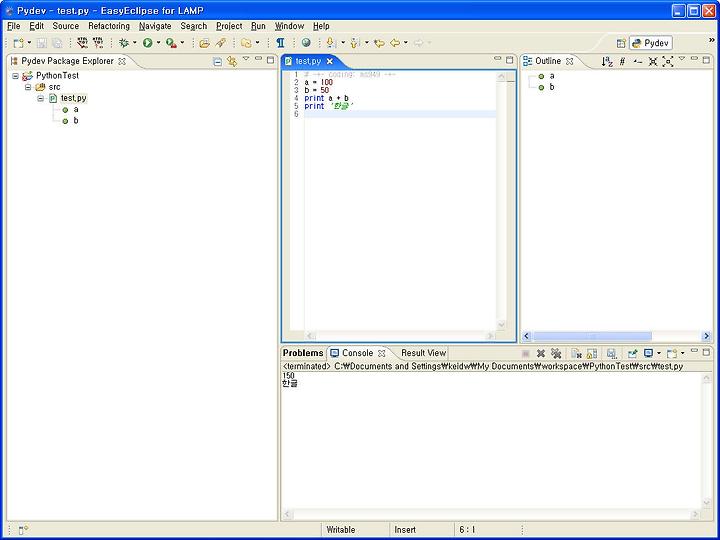Select variable a in Package Explorer
The height and width of the screenshot is (540, 720).
click(x=76, y=109)
